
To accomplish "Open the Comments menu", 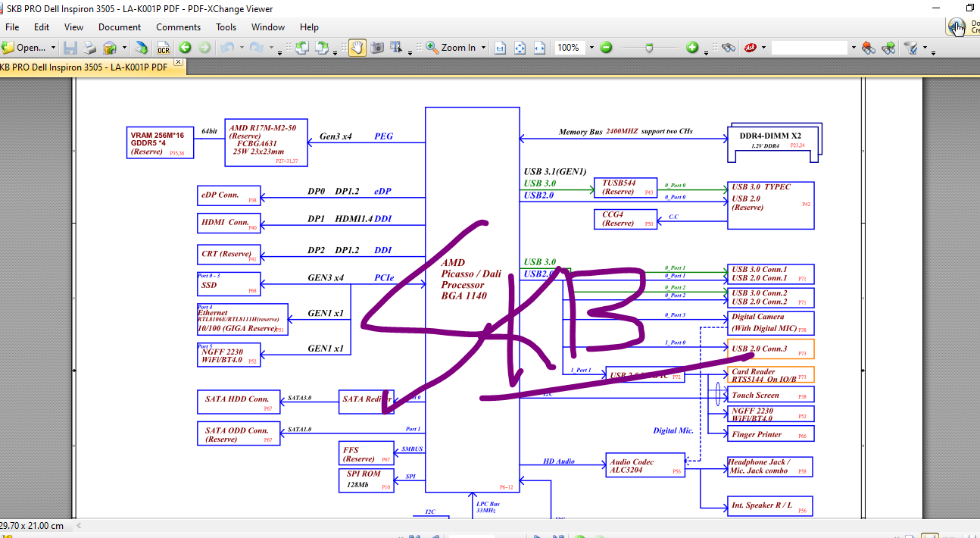I will click(x=179, y=27).
